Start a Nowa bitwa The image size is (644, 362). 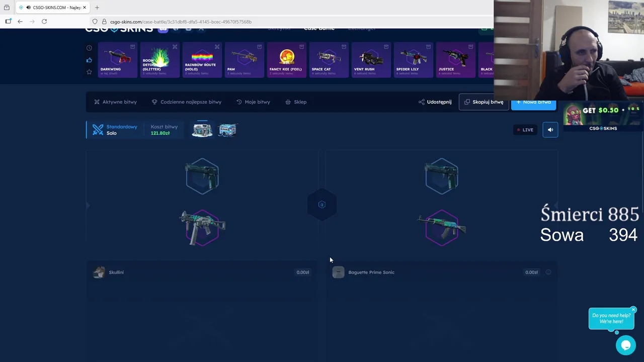point(533,104)
